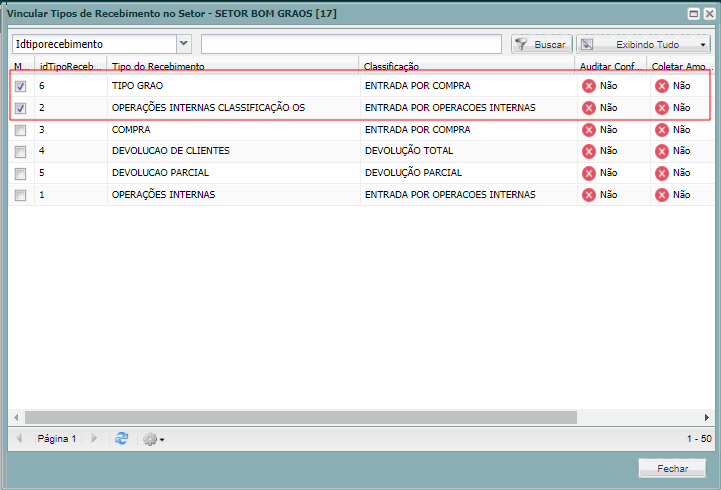The width and height of the screenshot is (721, 490).
Task: Click the funnel icon on Buscar
Action: [521, 44]
